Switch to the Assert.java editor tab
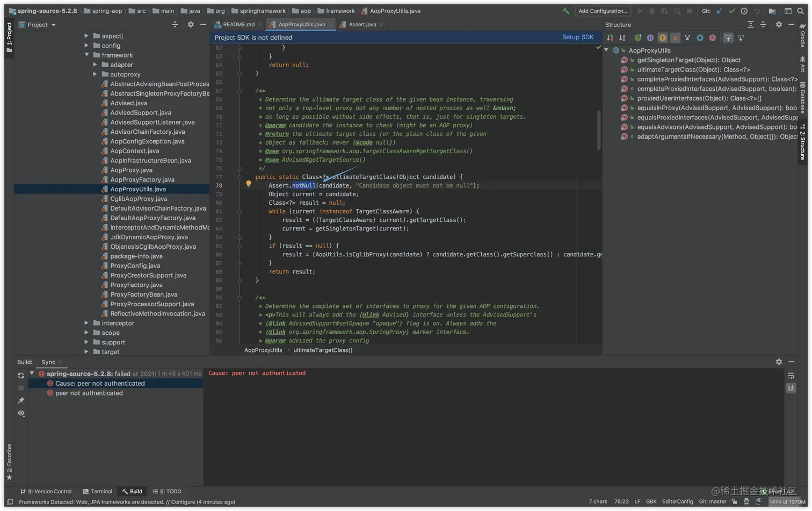The image size is (812, 511). pos(362,24)
